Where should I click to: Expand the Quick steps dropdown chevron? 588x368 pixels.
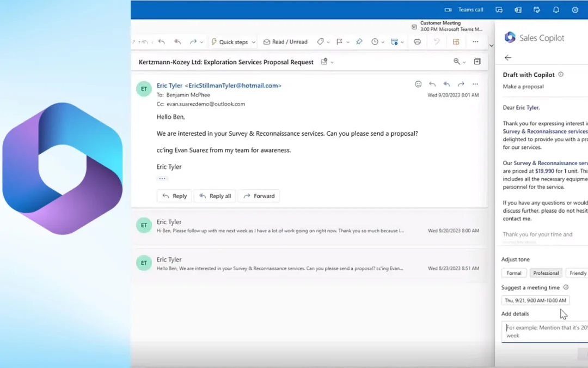(x=254, y=42)
